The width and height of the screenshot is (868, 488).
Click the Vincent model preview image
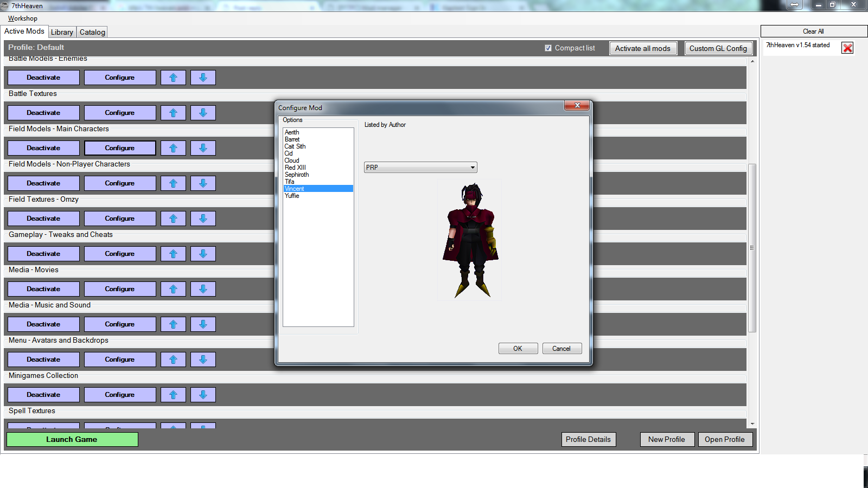[x=471, y=240]
